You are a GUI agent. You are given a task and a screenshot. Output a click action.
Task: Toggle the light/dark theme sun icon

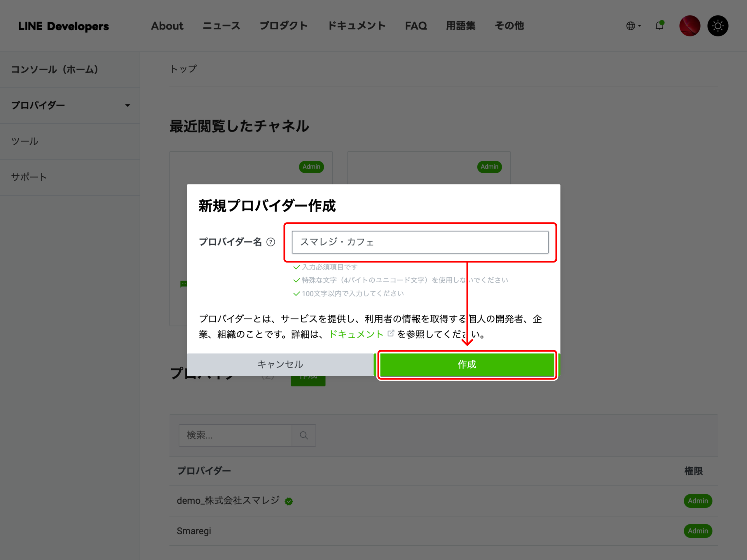(718, 26)
